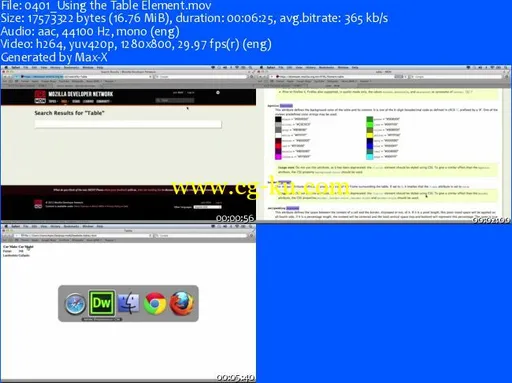Open the Bookmarks menu in the bottom Safari window
The height and width of the screenshot is (383, 512).
click(71, 226)
